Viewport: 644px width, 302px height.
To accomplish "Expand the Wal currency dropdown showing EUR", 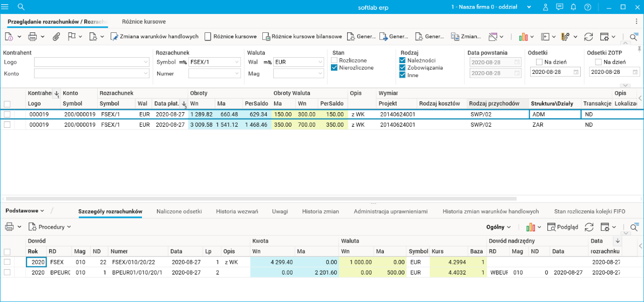I will (x=320, y=62).
